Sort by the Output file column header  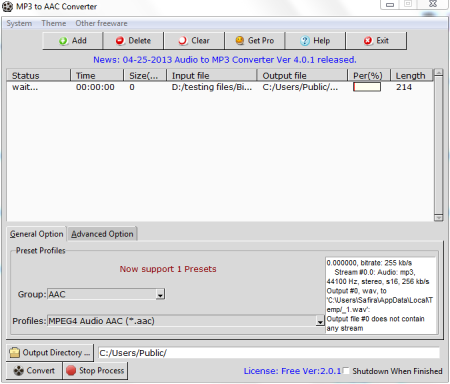click(x=302, y=76)
